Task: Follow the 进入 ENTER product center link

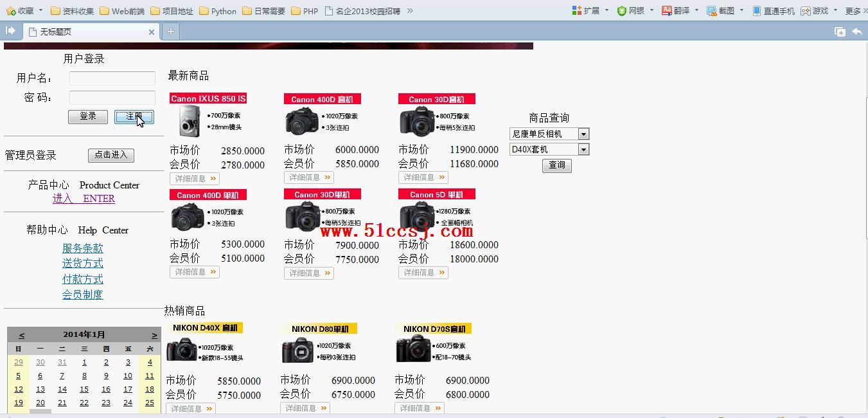Action: pyautogui.click(x=84, y=199)
